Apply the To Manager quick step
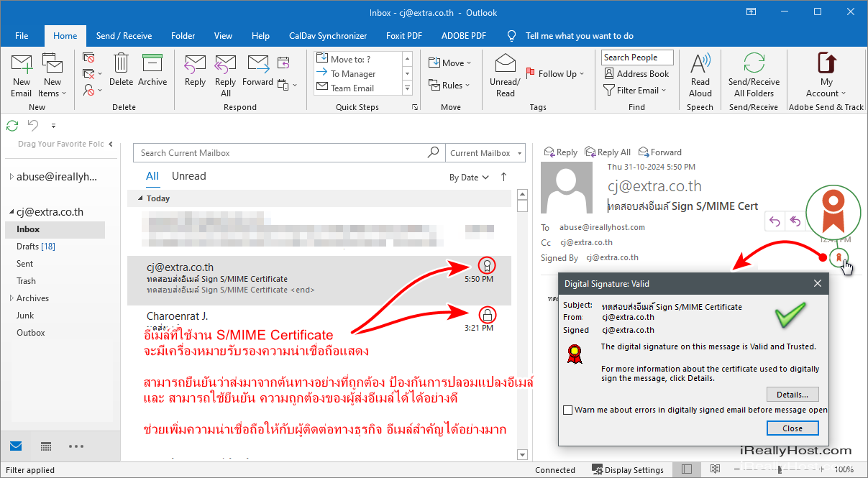Viewport: 868px width, 478px height. coord(357,74)
